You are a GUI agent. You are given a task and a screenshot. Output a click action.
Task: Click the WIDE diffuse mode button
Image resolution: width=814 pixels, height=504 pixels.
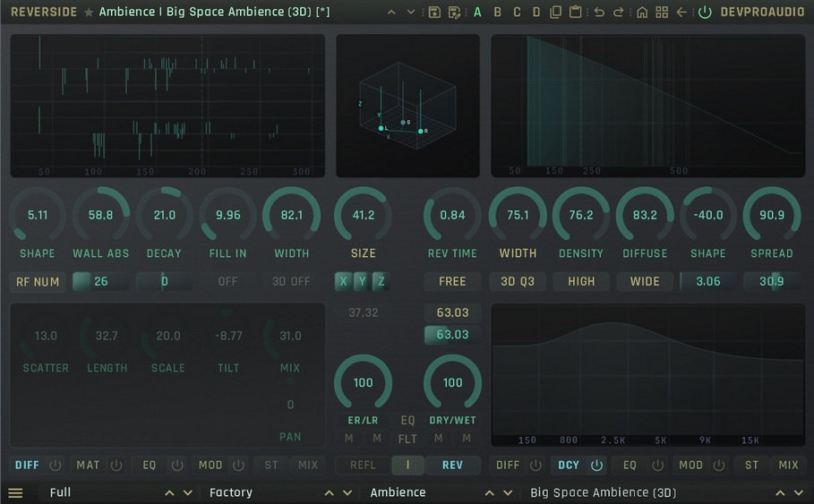[645, 281]
